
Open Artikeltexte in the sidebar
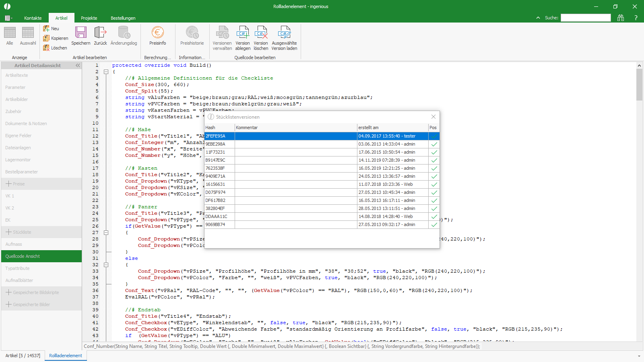[17, 75]
